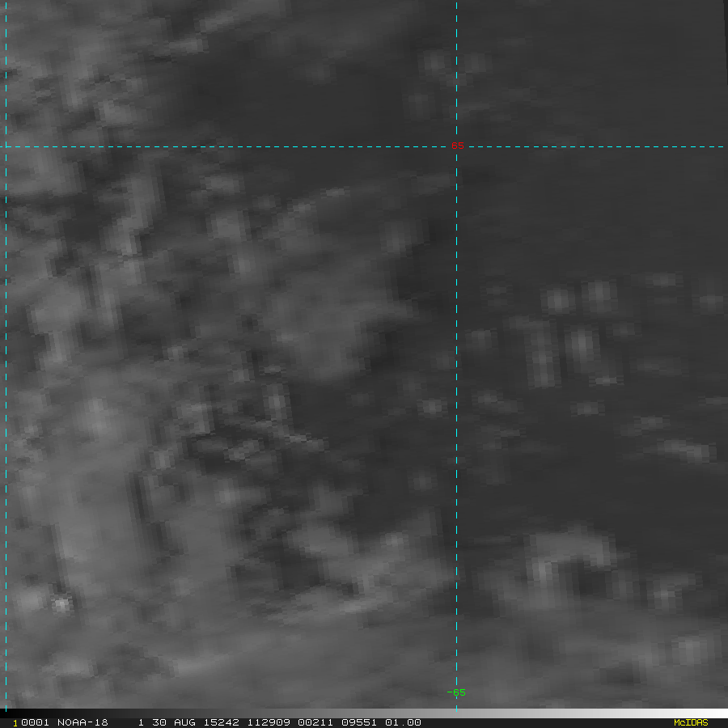Click the 112909 time value

pos(269,722)
